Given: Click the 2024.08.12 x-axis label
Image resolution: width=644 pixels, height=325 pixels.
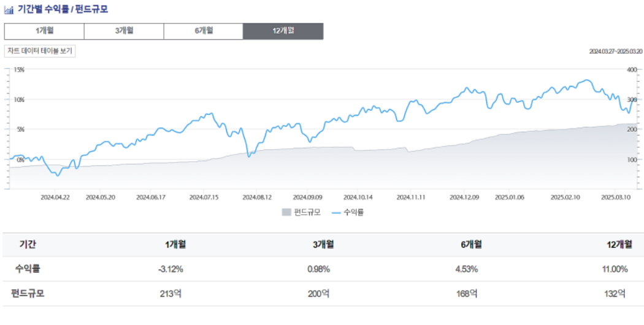Looking at the screenshot, I should [257, 197].
